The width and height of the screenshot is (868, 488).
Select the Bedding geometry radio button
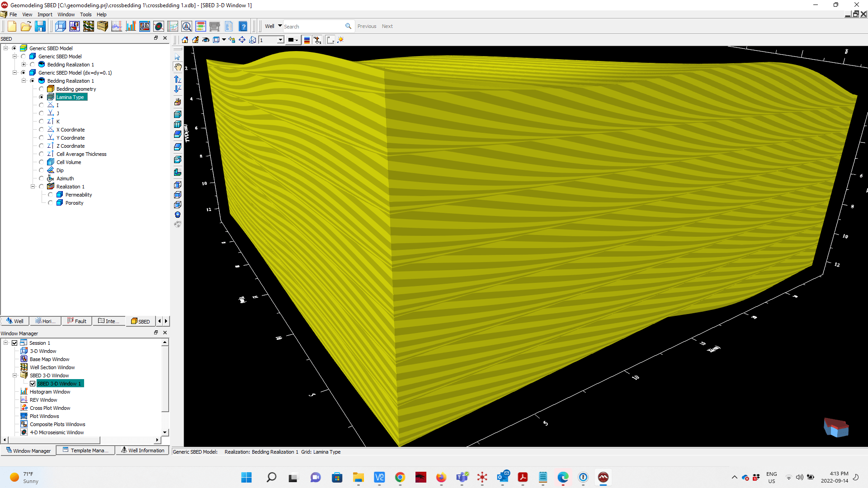(x=42, y=89)
